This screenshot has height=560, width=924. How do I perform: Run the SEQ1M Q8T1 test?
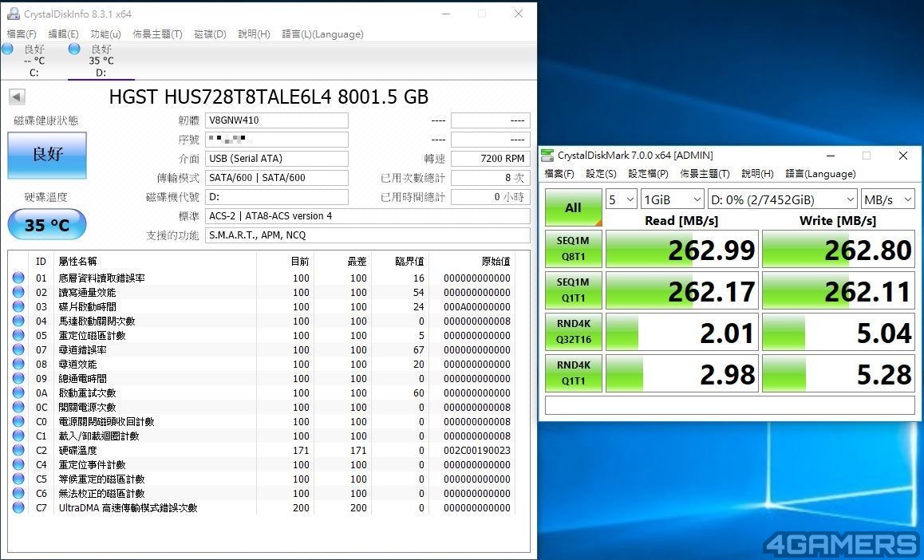pos(574,249)
